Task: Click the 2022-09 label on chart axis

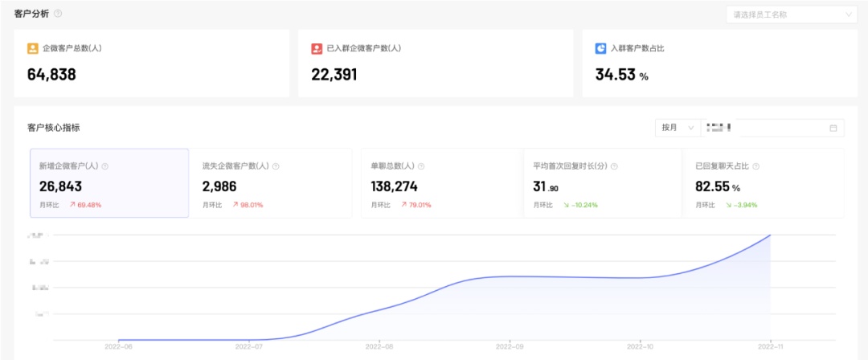Action: click(509, 346)
